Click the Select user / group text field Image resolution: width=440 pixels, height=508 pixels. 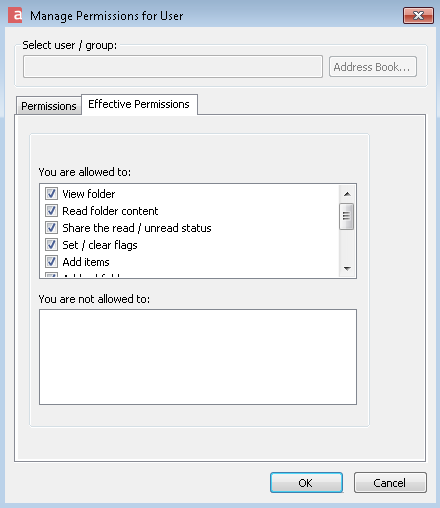(173, 67)
